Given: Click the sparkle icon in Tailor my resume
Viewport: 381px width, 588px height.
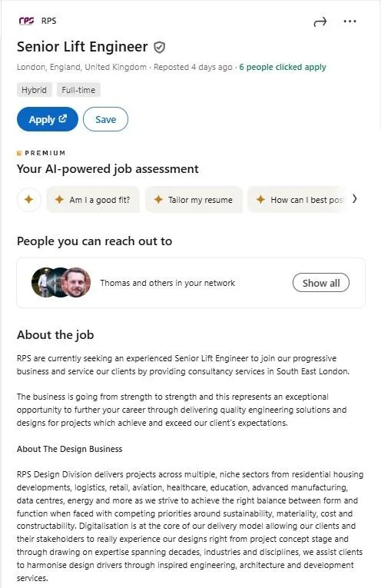Looking at the screenshot, I should pyautogui.click(x=158, y=200).
